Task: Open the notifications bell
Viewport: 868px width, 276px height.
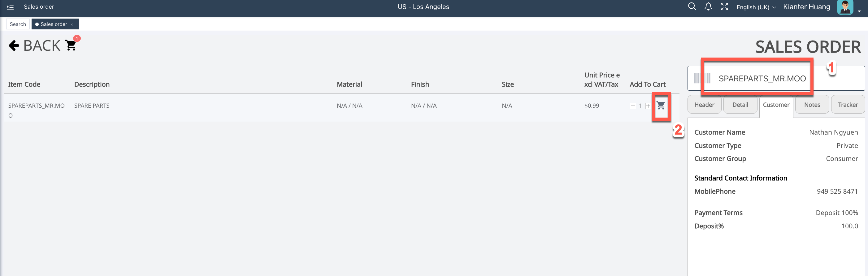Action: point(708,7)
